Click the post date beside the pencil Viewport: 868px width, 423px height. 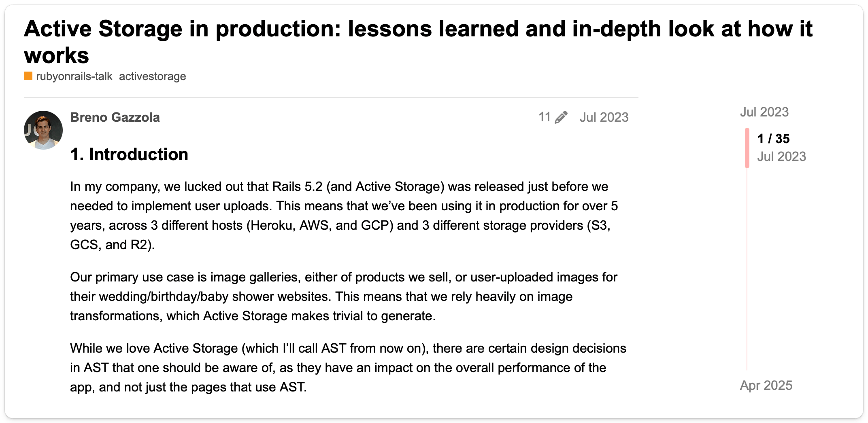(604, 117)
